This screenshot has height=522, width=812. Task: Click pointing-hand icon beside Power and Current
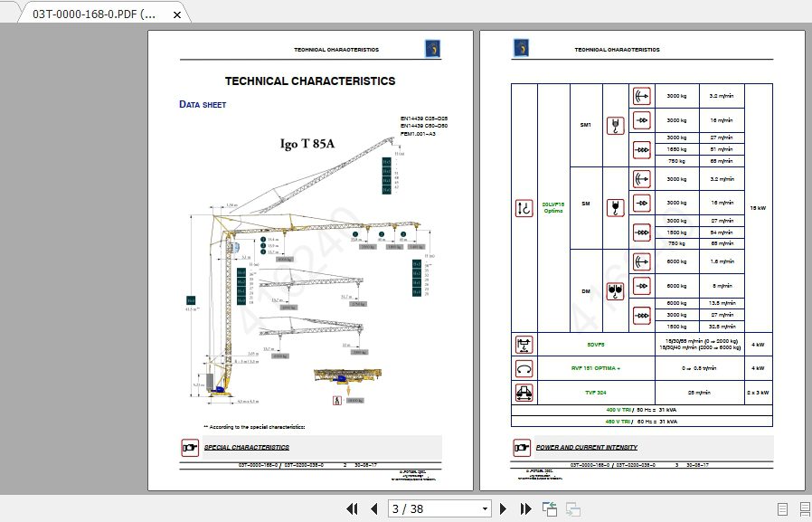tap(522, 448)
